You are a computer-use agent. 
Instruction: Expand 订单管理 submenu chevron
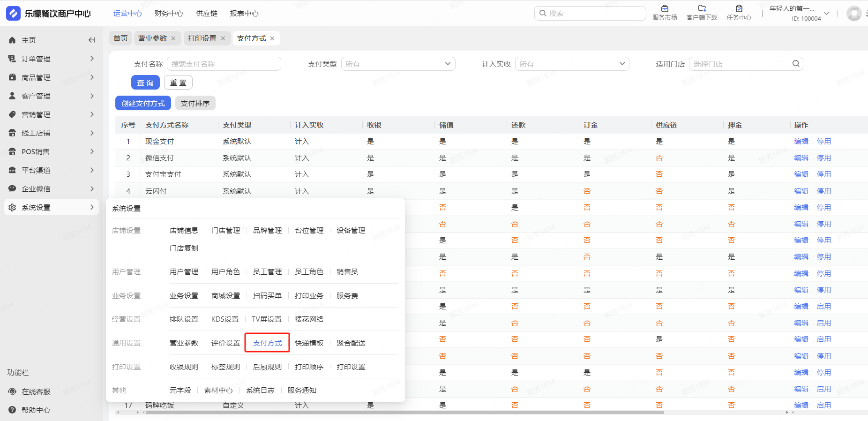pyautogui.click(x=92, y=59)
